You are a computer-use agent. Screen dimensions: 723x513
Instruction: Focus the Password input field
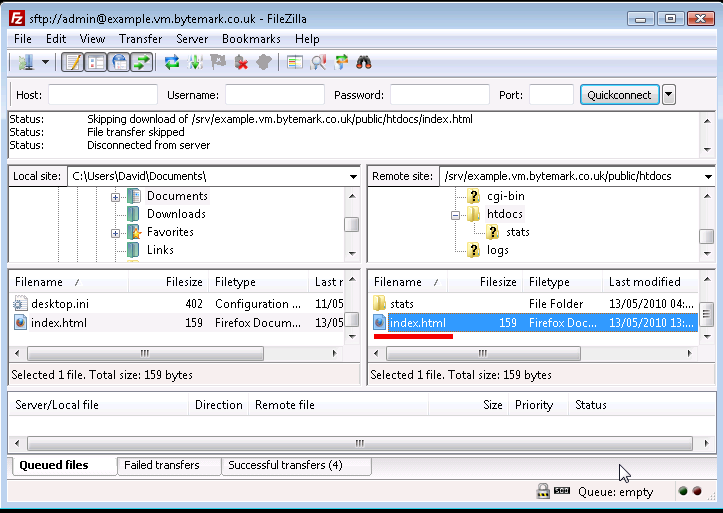pos(439,94)
